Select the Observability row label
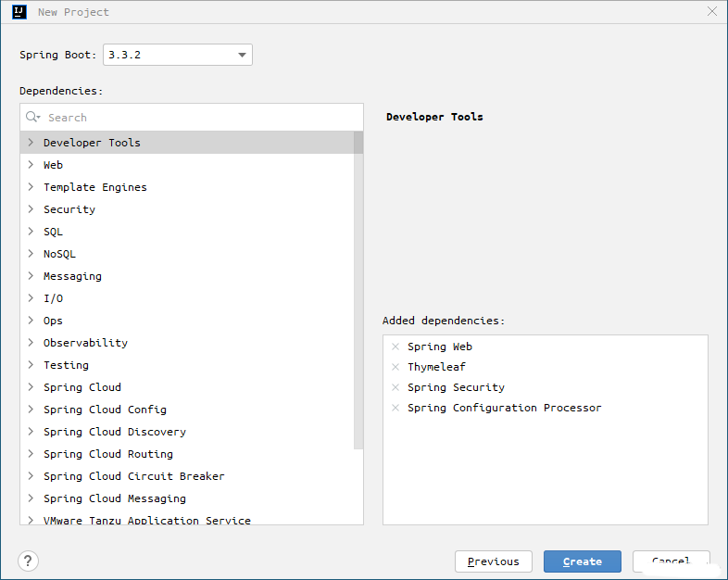The height and width of the screenshot is (580, 728). coord(85,343)
